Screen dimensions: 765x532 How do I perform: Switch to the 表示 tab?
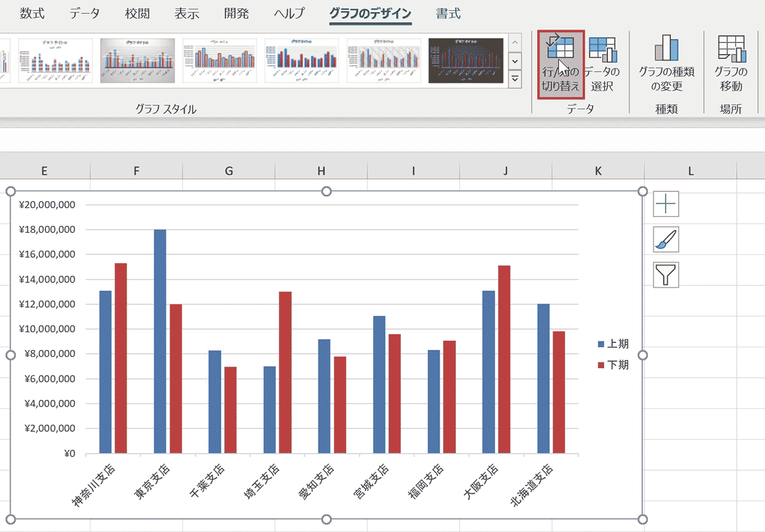tap(187, 14)
